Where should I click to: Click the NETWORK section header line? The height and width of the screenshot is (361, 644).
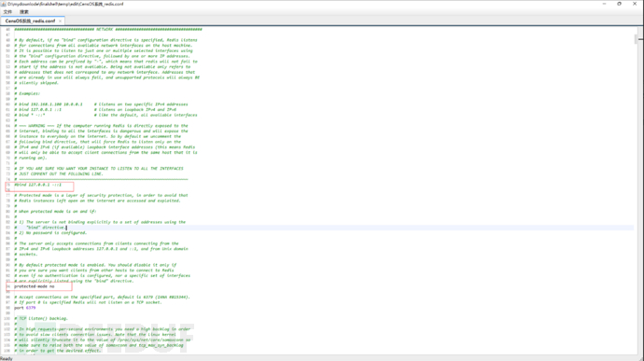[x=108, y=29]
